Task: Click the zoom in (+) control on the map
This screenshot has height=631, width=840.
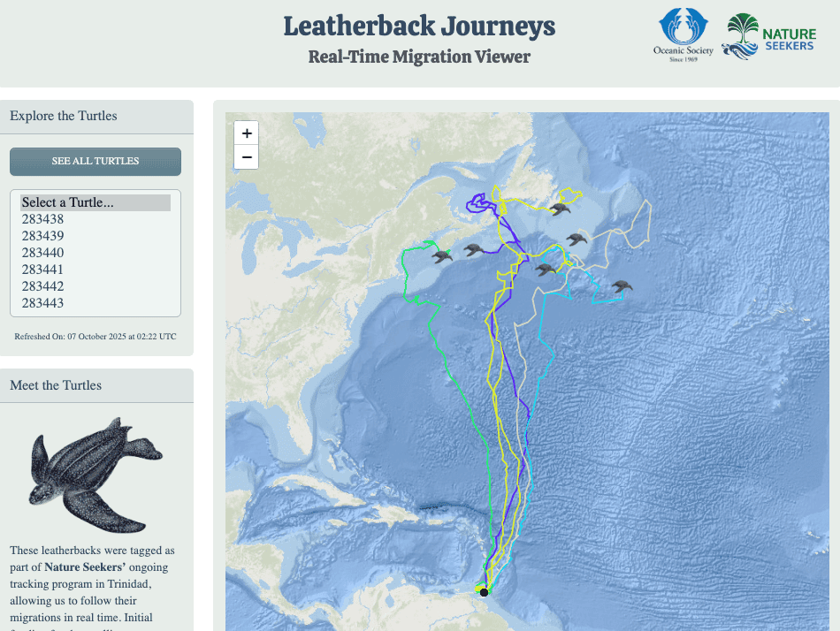Action: [246, 133]
